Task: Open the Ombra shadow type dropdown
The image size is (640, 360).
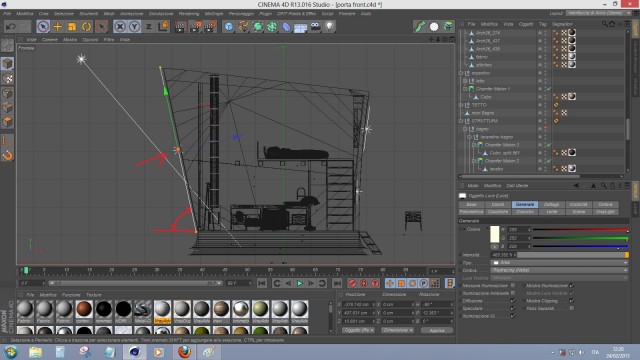Action: [x=559, y=270]
